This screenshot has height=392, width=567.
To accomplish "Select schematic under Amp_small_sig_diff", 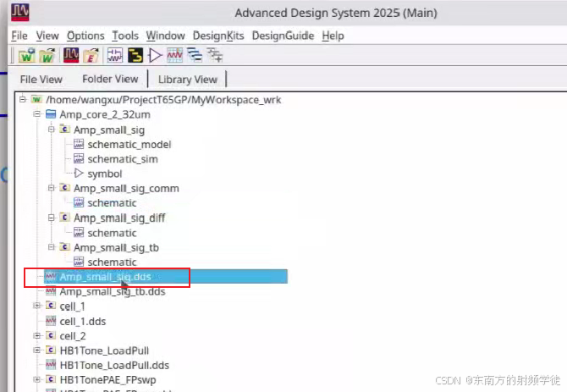I will pyautogui.click(x=105, y=233).
